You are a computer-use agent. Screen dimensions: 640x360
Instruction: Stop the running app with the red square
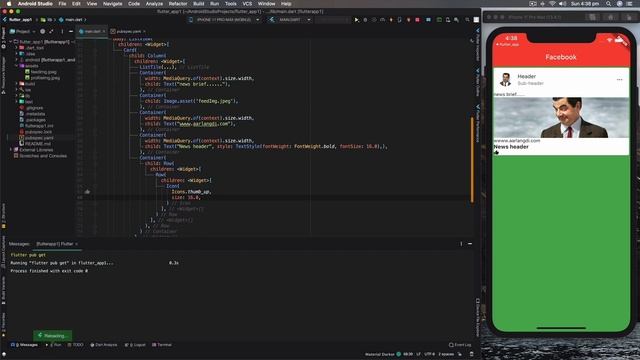(x=417, y=20)
